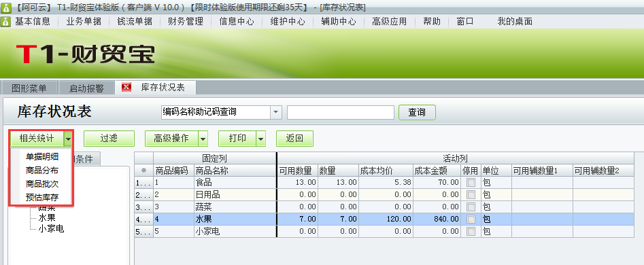
Task: Select the 编码名称助记码查询 combo box
Action: [x=221, y=112]
